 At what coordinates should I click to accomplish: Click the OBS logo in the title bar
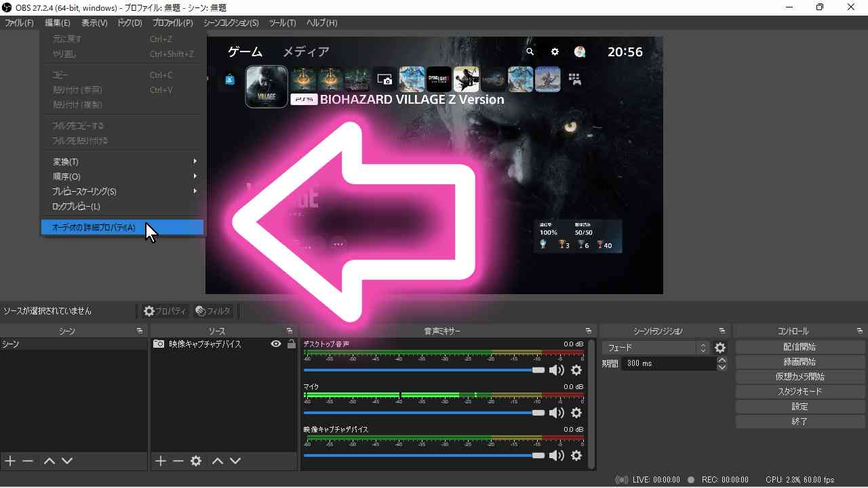[x=7, y=7]
